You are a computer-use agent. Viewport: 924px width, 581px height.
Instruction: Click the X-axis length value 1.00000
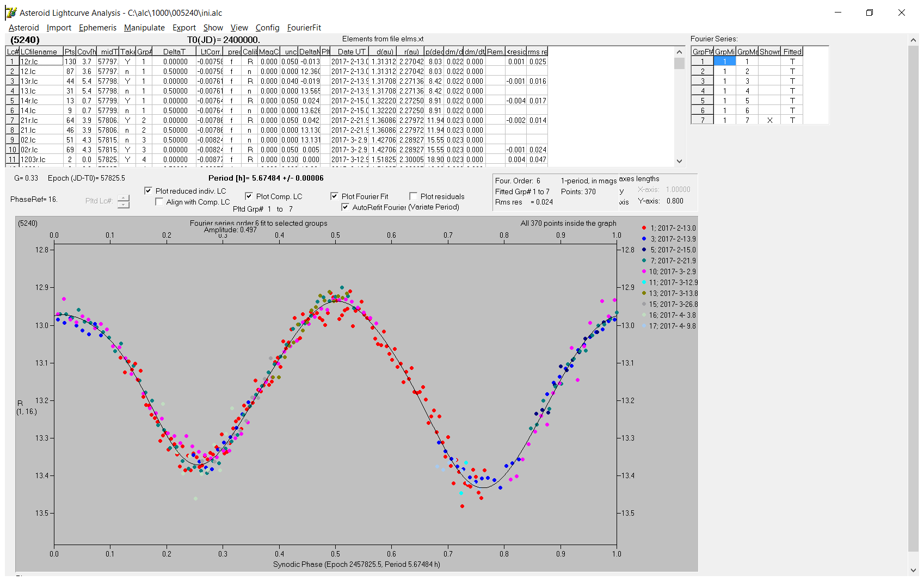678,190
